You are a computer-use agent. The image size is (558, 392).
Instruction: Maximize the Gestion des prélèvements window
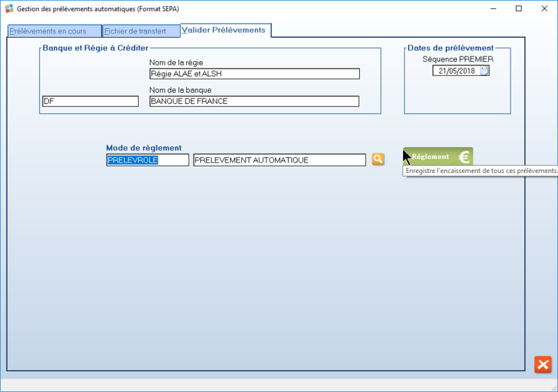518,8
